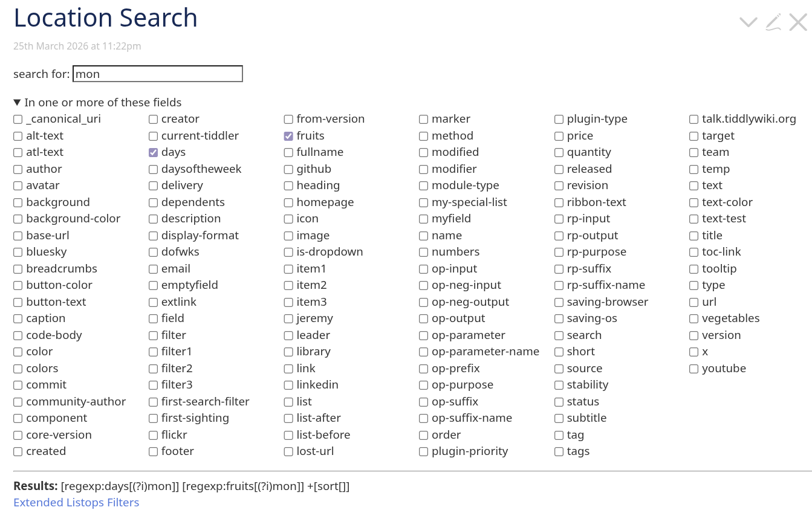The height and width of the screenshot is (513, 812).
Task: Toggle the description field checkbox
Action: tap(154, 219)
